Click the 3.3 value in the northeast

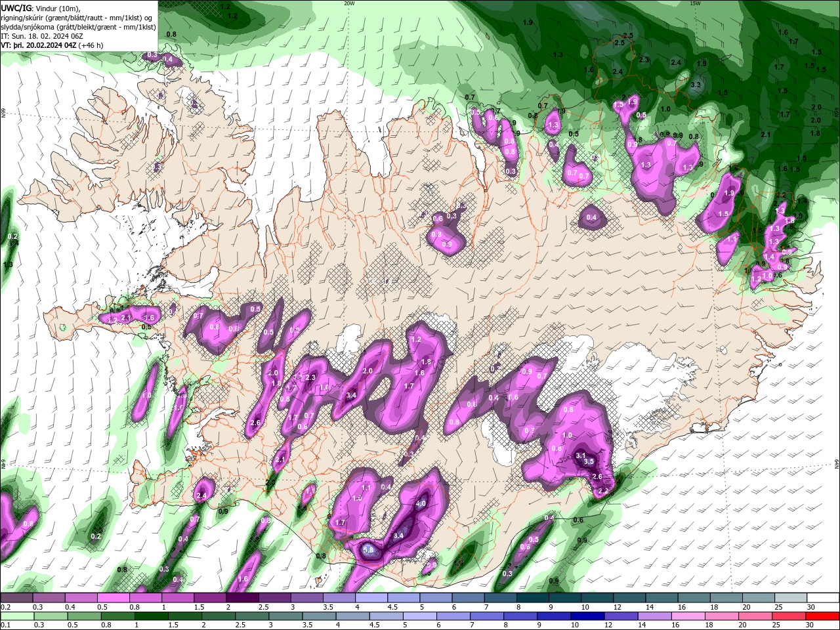click(x=696, y=85)
